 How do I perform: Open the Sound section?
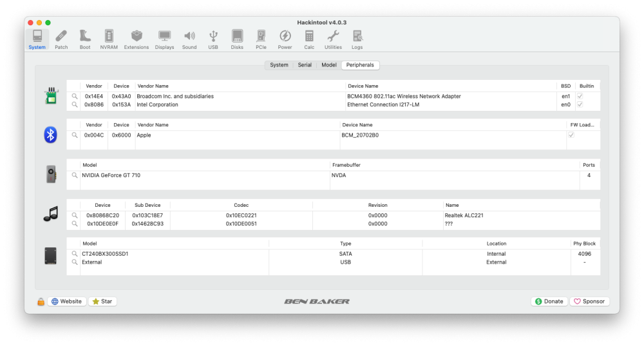pyautogui.click(x=189, y=40)
